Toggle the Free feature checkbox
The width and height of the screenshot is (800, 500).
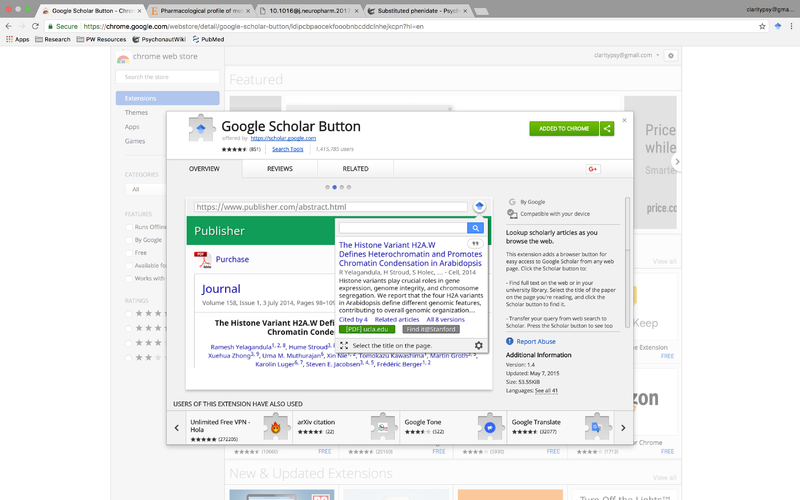126,253
